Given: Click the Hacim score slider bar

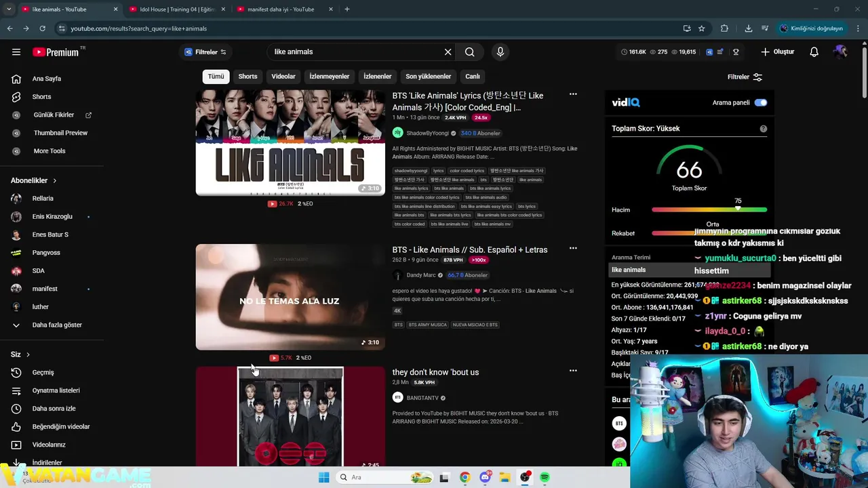Looking at the screenshot, I should tap(709, 210).
